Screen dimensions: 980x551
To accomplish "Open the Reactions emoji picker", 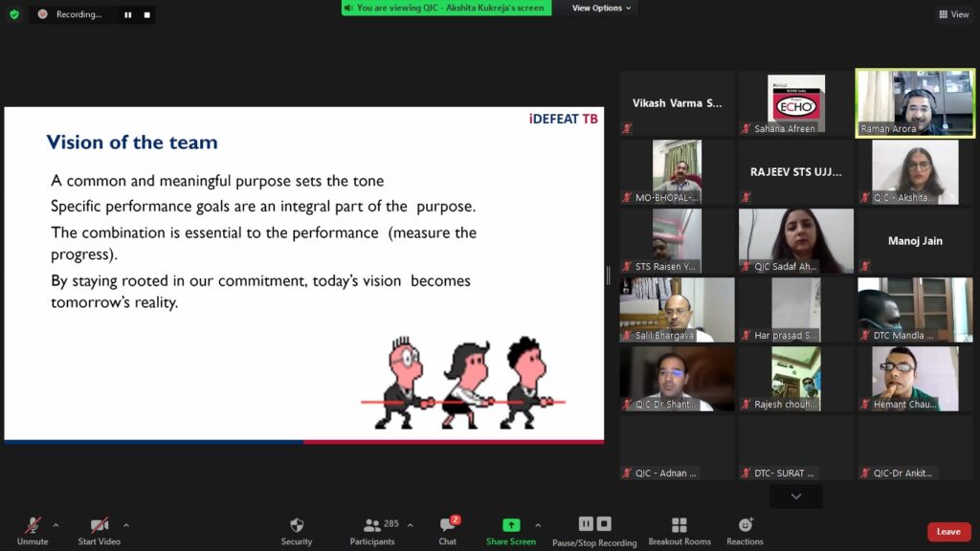I will click(x=745, y=527).
